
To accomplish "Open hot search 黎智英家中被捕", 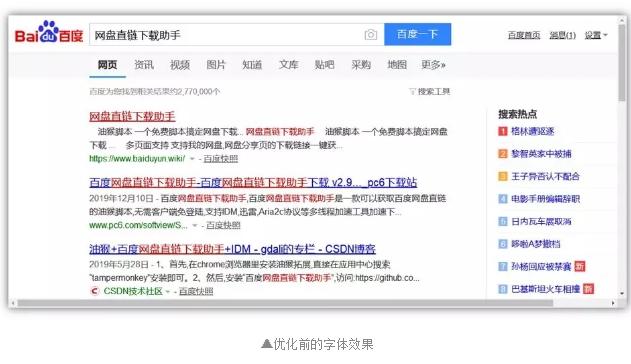I will (541, 154).
